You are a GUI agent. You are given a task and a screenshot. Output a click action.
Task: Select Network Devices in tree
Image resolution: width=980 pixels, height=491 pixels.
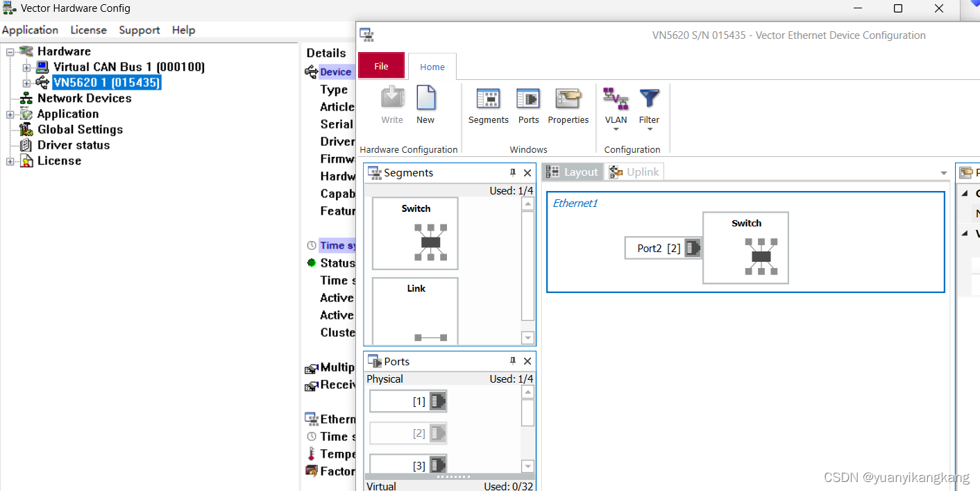point(84,98)
